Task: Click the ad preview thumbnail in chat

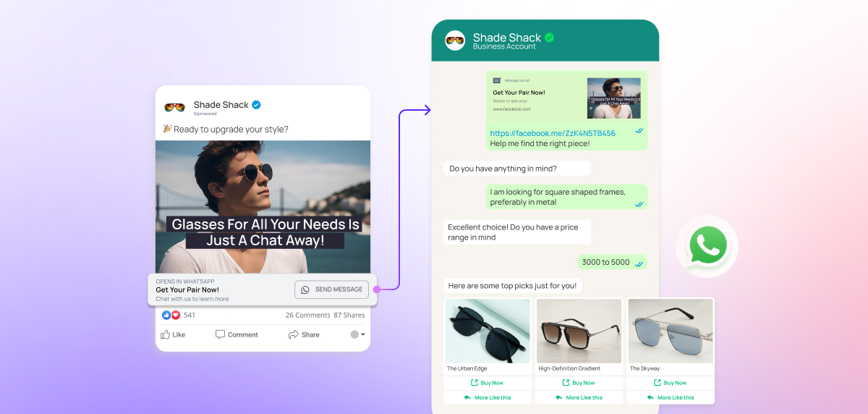Action: pos(613,98)
